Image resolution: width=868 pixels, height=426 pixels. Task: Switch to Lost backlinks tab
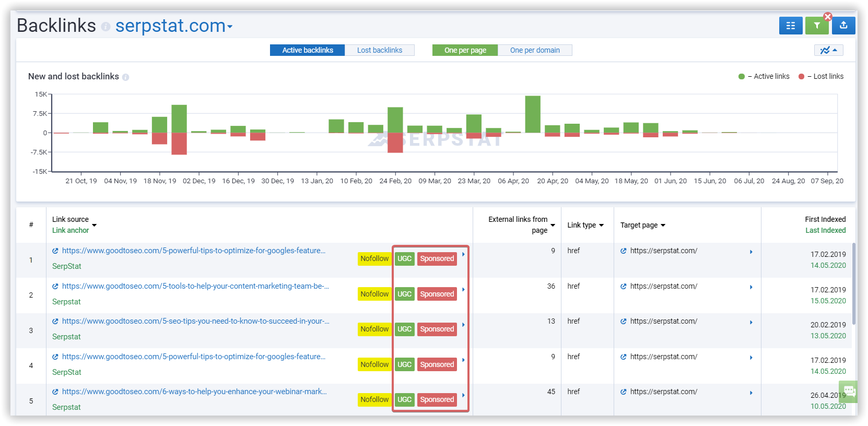tap(380, 50)
